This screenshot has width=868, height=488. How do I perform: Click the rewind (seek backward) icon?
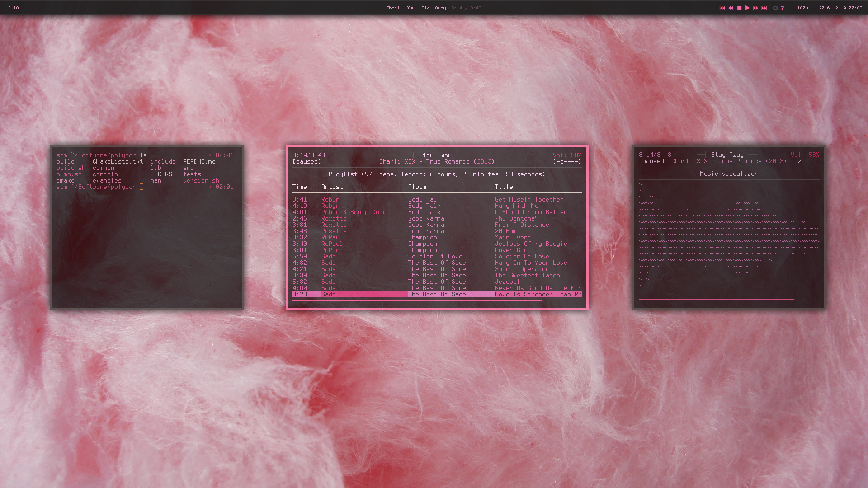pyautogui.click(x=731, y=8)
